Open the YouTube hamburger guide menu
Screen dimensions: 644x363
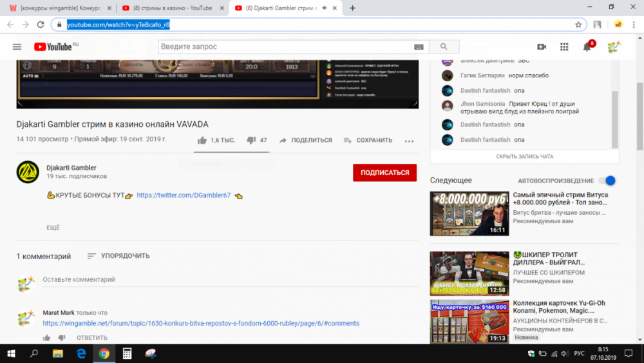[17, 47]
